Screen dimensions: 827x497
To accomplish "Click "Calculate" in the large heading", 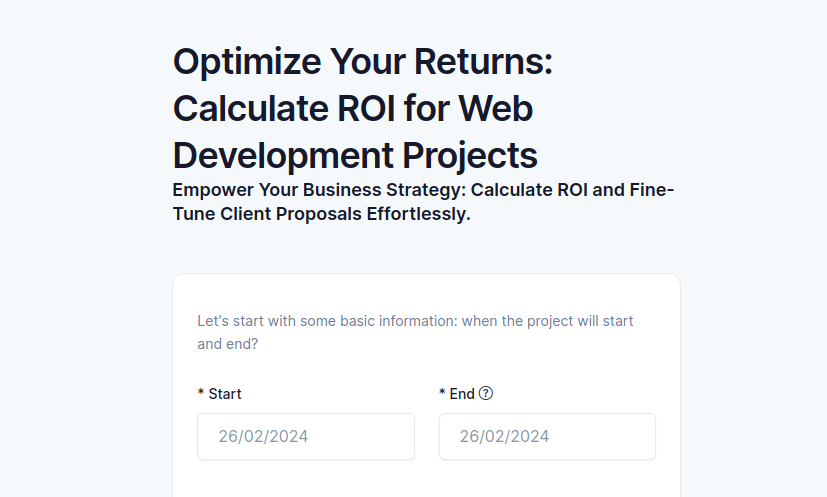I will (251, 109).
